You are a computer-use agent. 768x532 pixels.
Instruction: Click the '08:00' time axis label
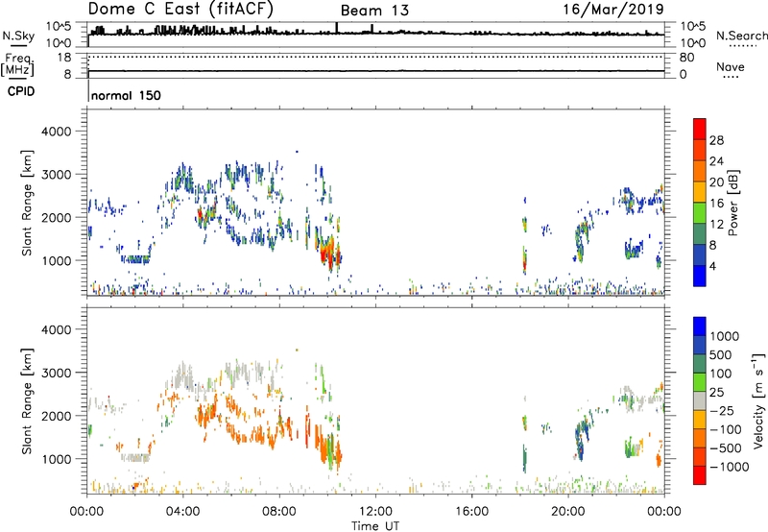(279, 512)
